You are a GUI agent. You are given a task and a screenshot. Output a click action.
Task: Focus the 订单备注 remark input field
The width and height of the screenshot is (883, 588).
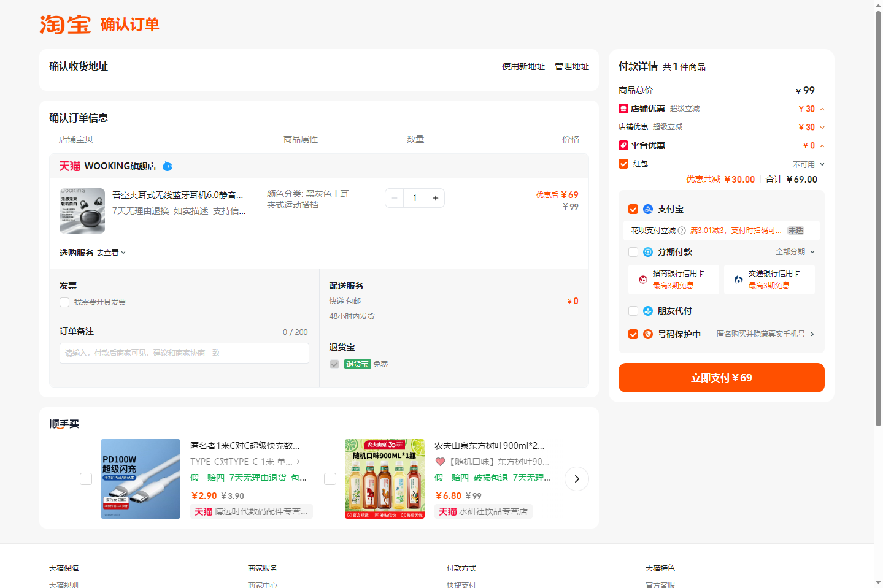click(x=184, y=353)
